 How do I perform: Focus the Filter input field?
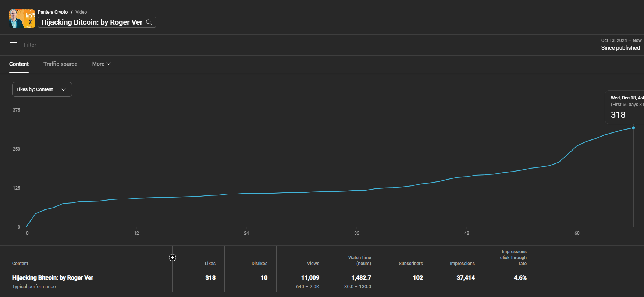(x=30, y=45)
